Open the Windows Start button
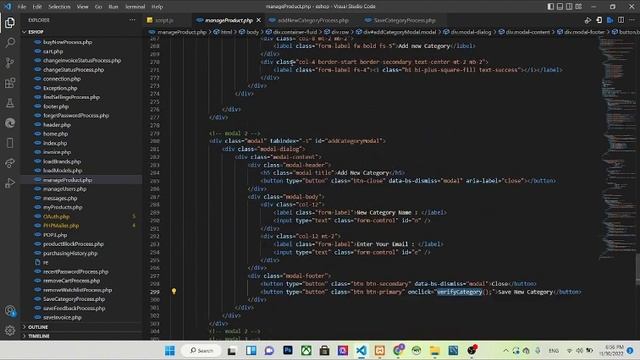 (170, 350)
